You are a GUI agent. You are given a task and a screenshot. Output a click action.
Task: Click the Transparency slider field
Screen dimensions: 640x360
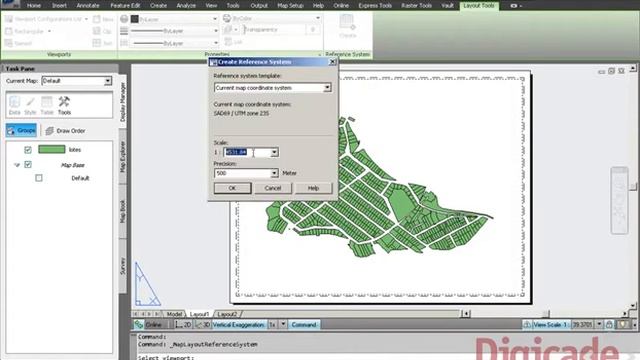(274, 29)
